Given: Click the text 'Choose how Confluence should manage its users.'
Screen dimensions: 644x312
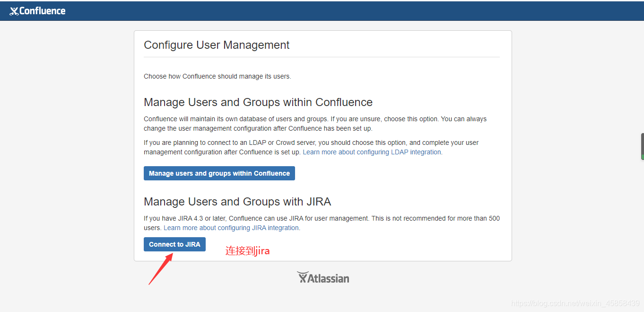Looking at the screenshot, I should (x=218, y=76).
